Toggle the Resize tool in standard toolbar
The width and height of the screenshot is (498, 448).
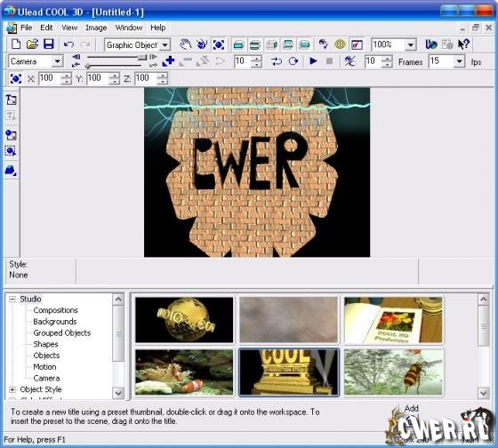(219, 44)
